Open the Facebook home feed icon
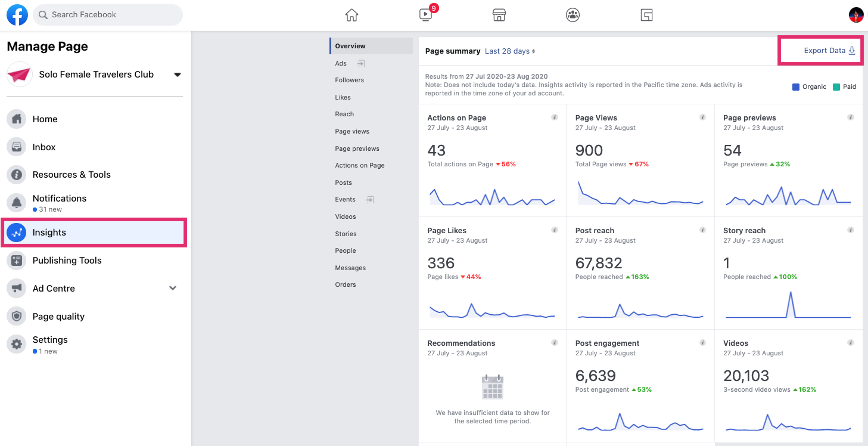Viewport: 868px width, 446px height. pos(351,16)
